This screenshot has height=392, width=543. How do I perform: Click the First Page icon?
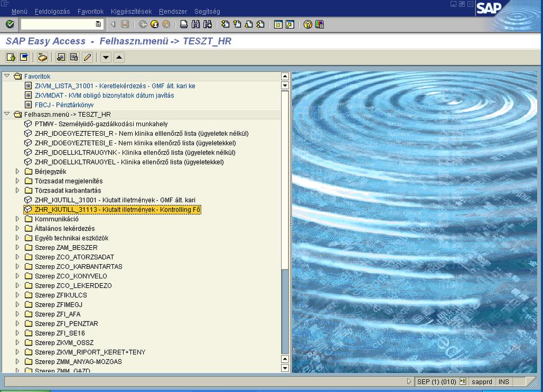coord(225,24)
